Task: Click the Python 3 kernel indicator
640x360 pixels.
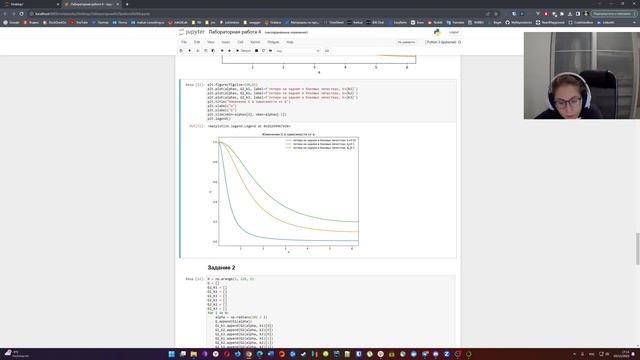Action: [x=443, y=42]
